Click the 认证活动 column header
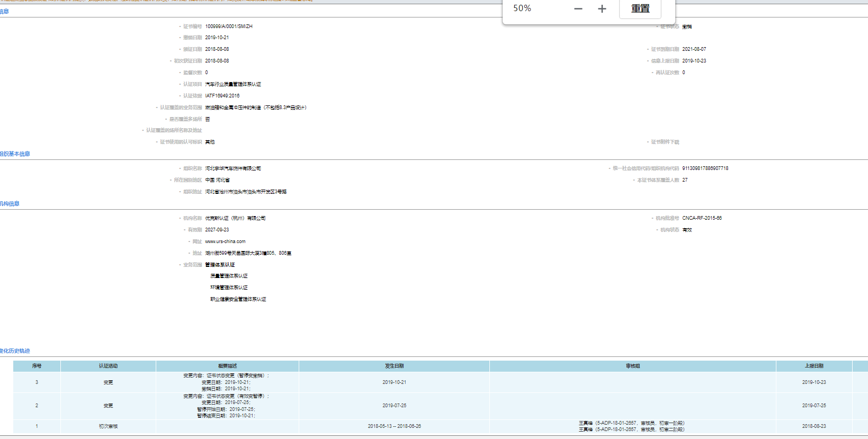Viewport: 868px width, 439px height. (x=108, y=366)
